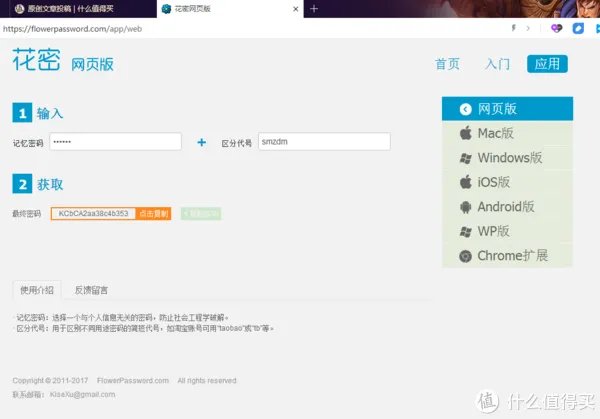The width and height of the screenshot is (600, 419).
Task: Focus the 区分代号 field containing smzdm
Action: [x=324, y=142]
